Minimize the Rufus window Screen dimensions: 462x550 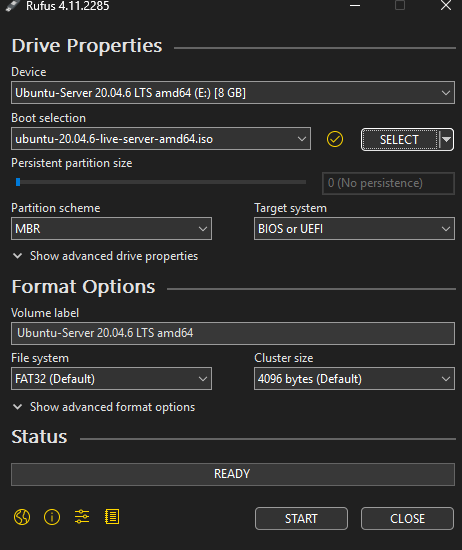355,6
